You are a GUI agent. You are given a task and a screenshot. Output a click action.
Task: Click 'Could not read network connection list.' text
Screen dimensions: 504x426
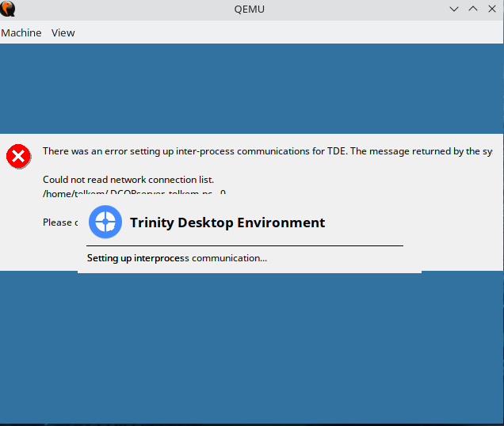[x=128, y=180]
